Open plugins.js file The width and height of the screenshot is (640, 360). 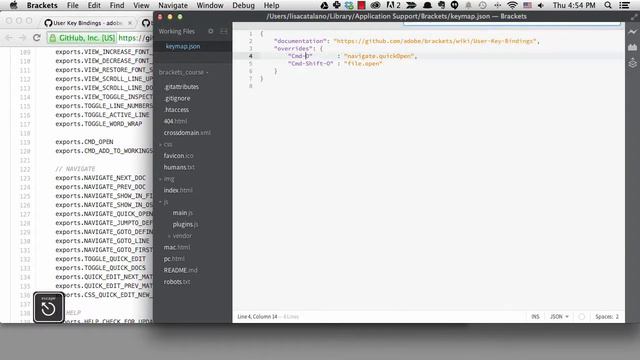pos(185,224)
